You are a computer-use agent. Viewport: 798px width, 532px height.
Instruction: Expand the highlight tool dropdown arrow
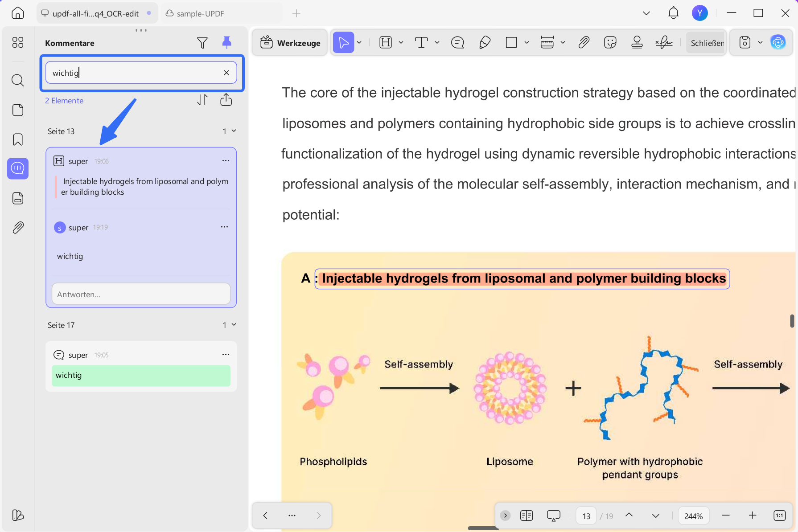[401, 43]
